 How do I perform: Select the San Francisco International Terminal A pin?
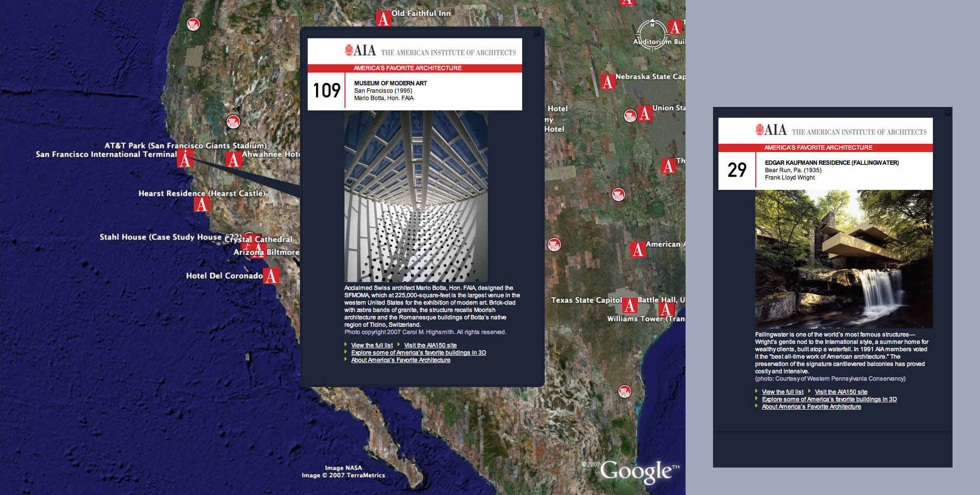pos(185,159)
